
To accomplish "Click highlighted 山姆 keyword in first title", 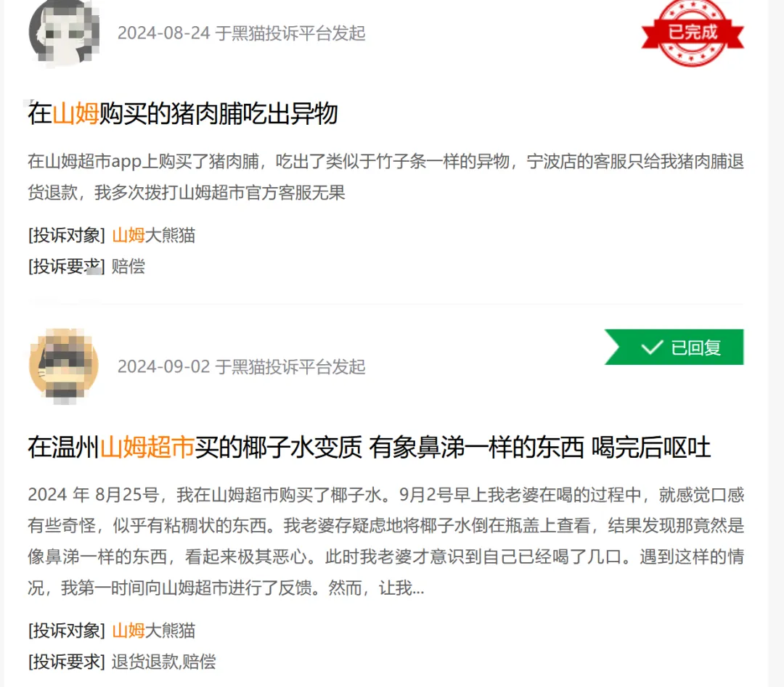I will pos(75,113).
